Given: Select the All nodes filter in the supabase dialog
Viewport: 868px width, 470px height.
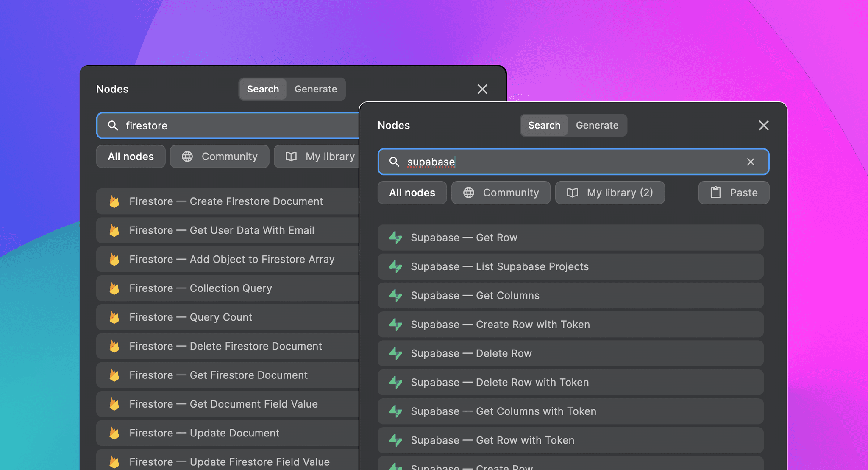Looking at the screenshot, I should point(412,193).
